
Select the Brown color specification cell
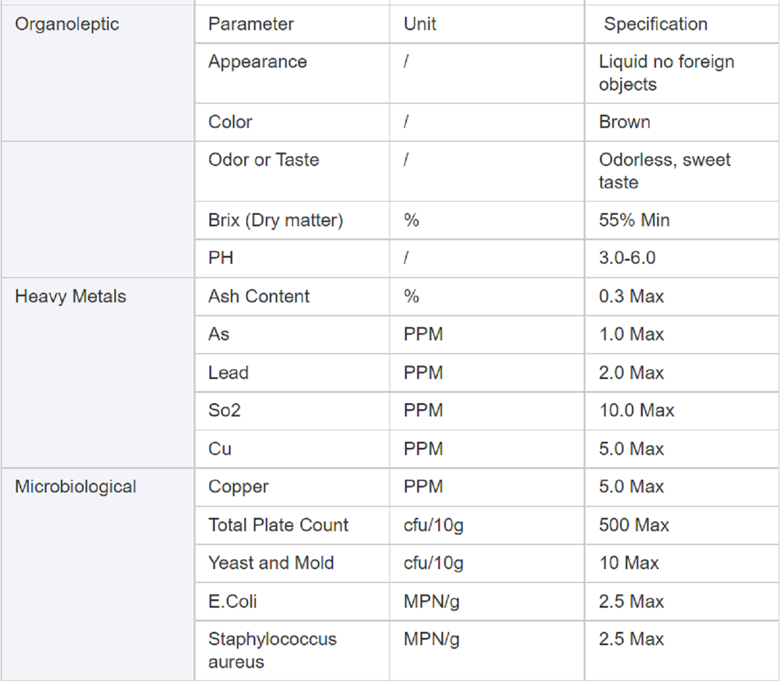click(x=682, y=122)
